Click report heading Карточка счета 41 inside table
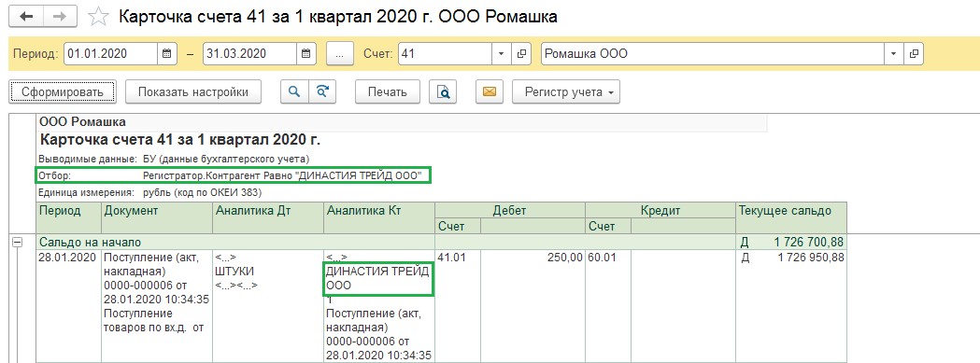The image size is (980, 363). pyautogui.click(x=180, y=139)
